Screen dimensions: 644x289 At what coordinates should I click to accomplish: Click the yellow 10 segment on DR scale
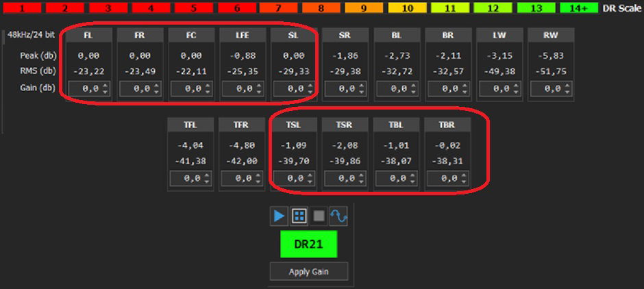click(x=408, y=8)
